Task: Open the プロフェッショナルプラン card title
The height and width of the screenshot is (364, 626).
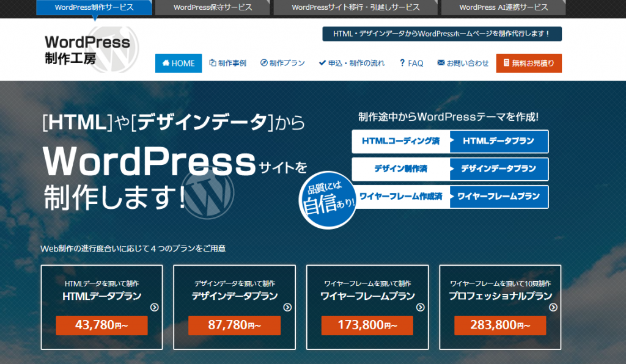Action: pyautogui.click(x=500, y=296)
